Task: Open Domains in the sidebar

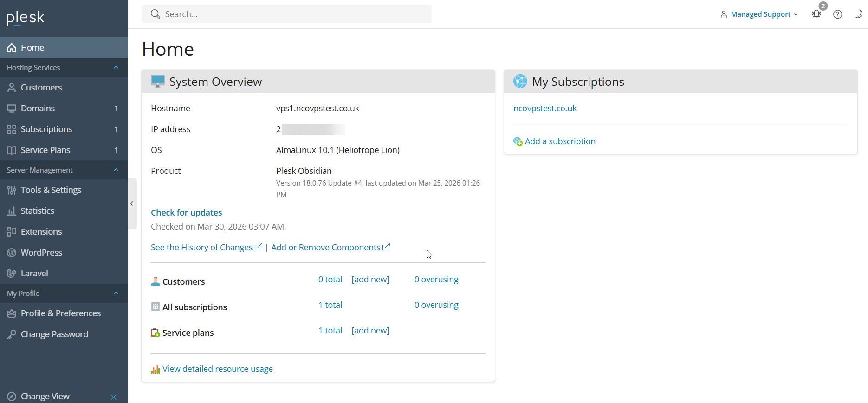Action: (x=64, y=109)
